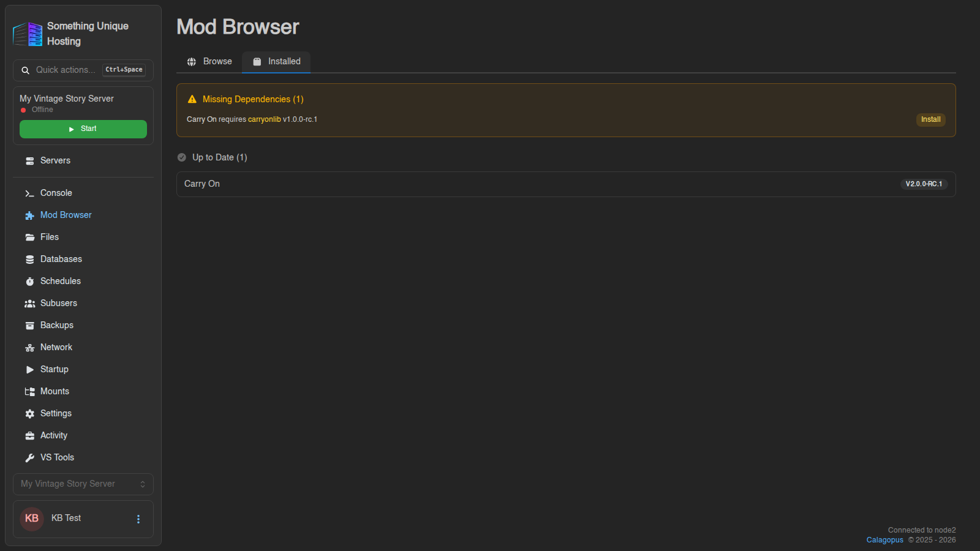Open the Calagopus footer link
This screenshot has width=980, height=551.
coord(884,540)
